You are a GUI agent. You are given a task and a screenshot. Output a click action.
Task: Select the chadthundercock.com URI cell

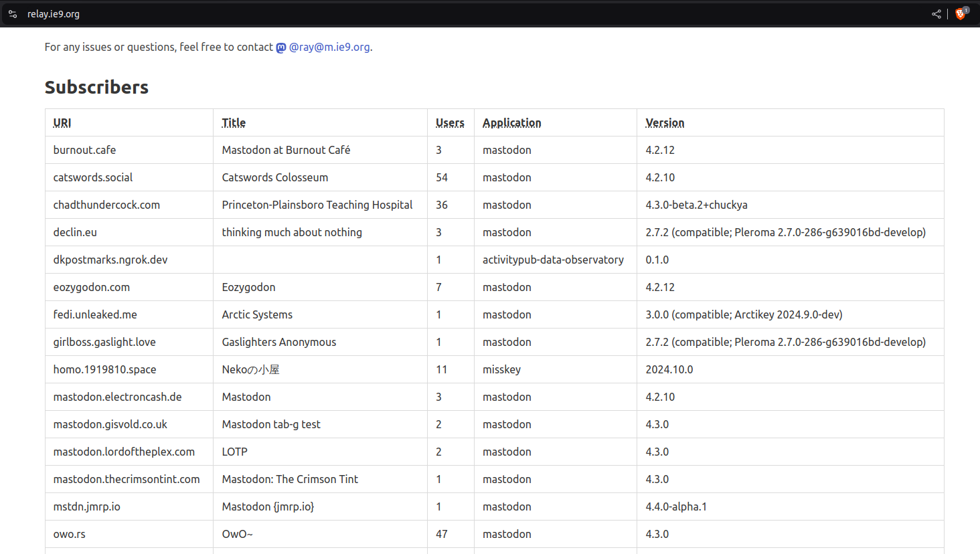[x=129, y=205]
